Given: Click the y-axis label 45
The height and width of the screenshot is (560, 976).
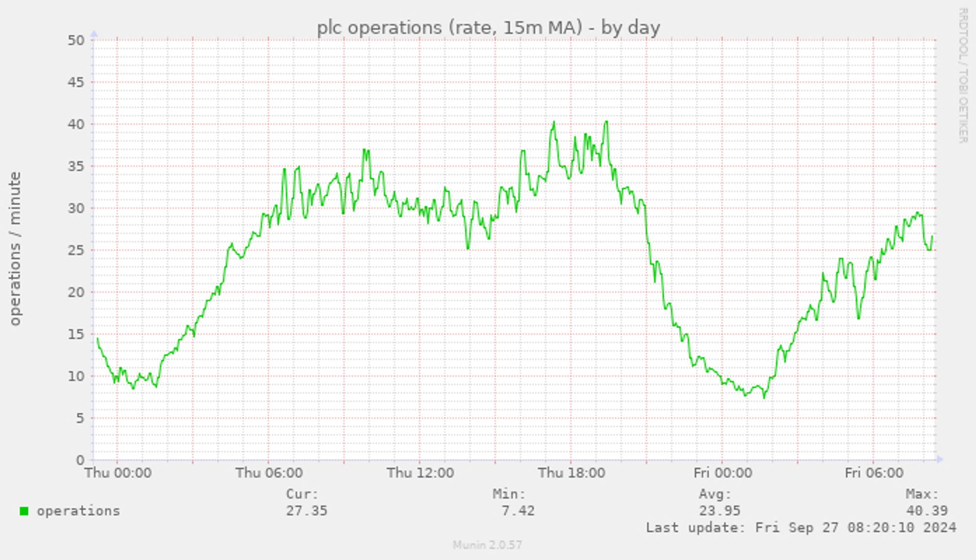Looking at the screenshot, I should tap(76, 82).
